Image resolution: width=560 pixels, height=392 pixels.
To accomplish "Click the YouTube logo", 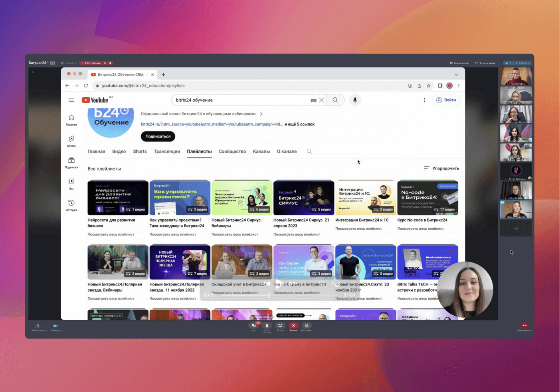I will pos(95,100).
